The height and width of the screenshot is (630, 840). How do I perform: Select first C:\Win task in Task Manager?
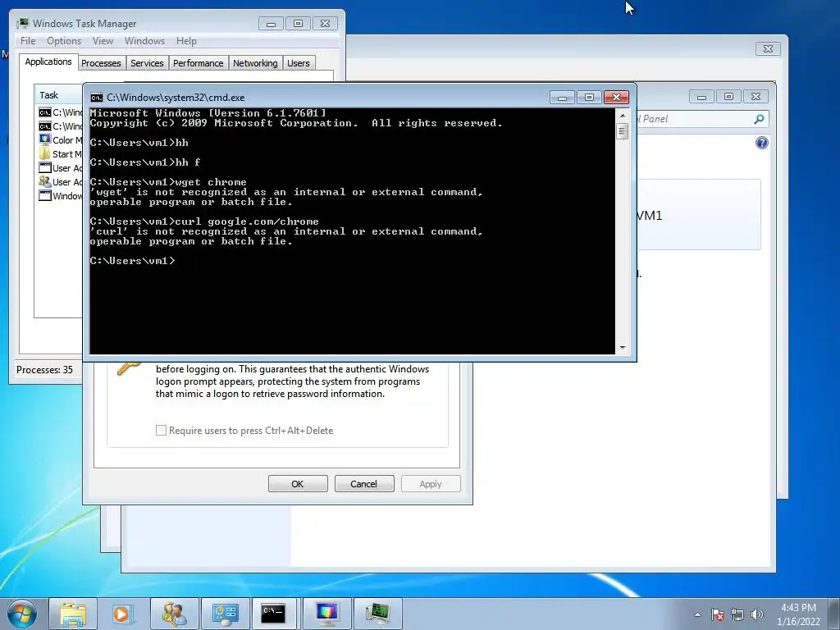tap(61, 112)
